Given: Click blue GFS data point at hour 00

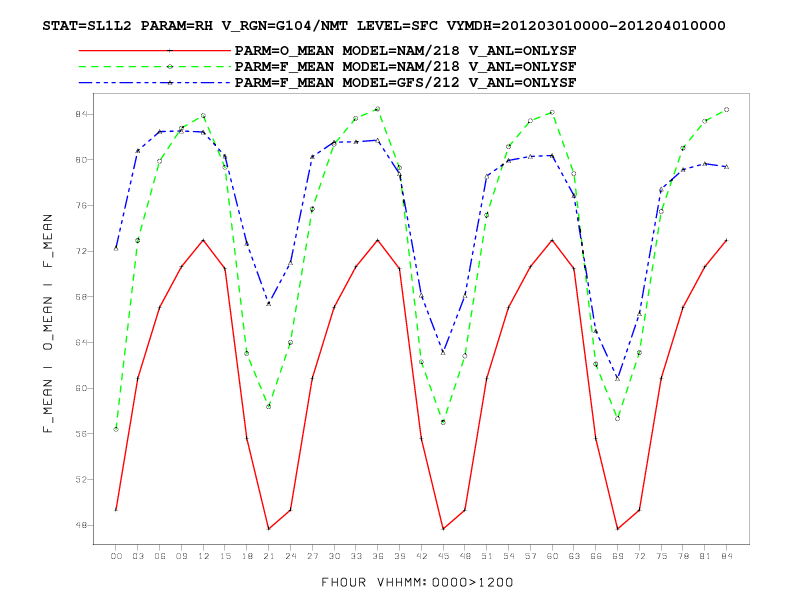Looking at the screenshot, I should [116, 248].
